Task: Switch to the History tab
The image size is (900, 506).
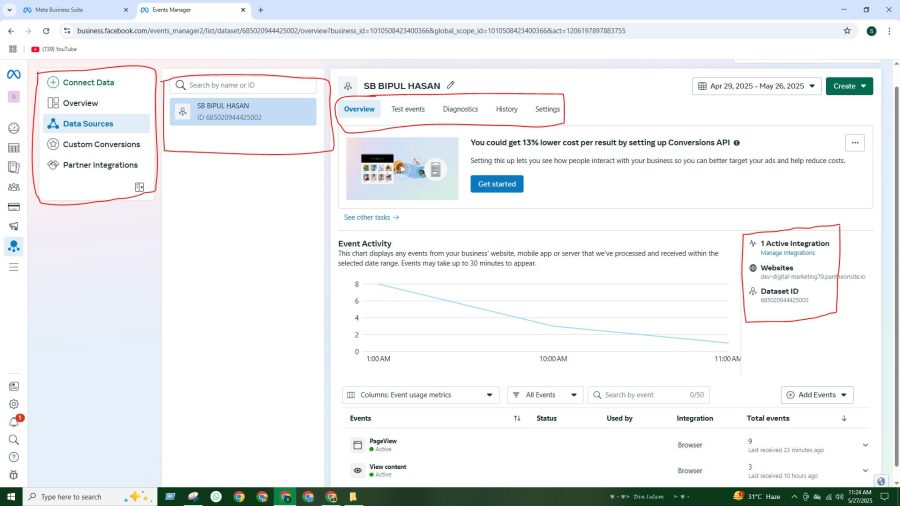Action: point(506,109)
